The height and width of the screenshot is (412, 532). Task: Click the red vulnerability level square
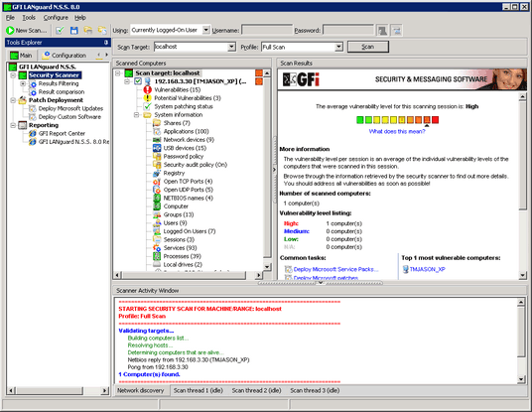click(x=435, y=120)
